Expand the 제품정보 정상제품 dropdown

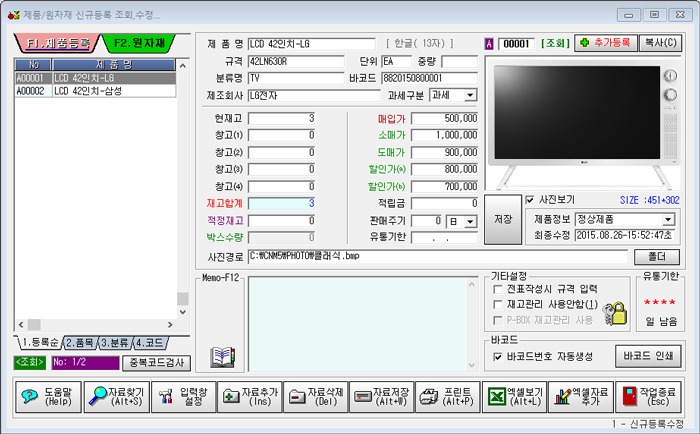click(x=668, y=220)
